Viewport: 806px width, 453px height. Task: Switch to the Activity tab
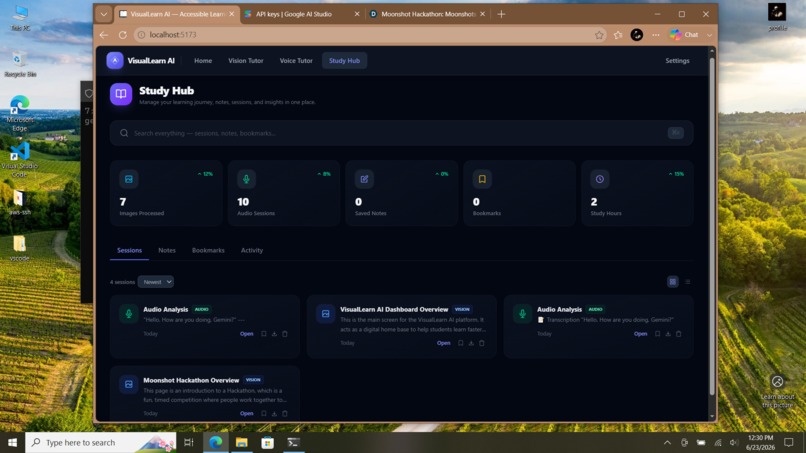252,250
